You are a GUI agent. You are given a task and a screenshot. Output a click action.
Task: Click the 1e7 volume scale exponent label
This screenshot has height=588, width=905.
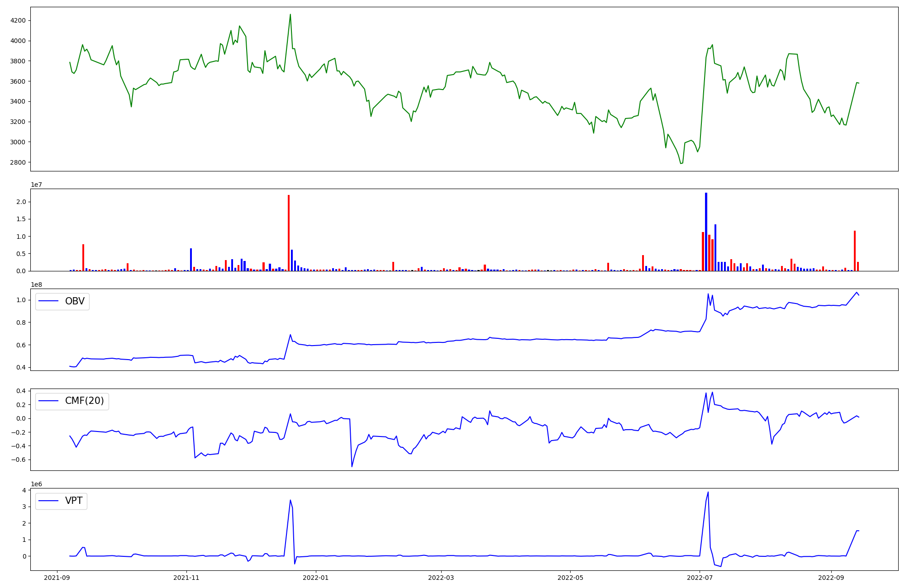click(37, 185)
